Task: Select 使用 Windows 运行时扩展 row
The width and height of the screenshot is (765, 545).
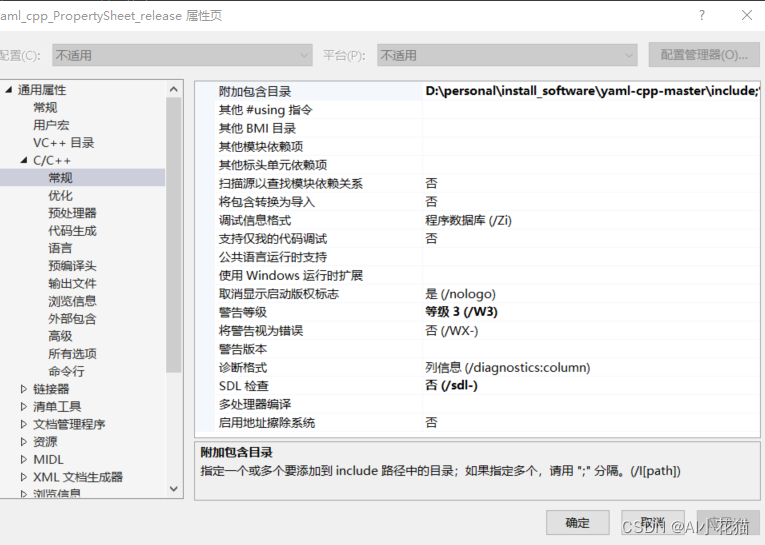Action: point(487,275)
